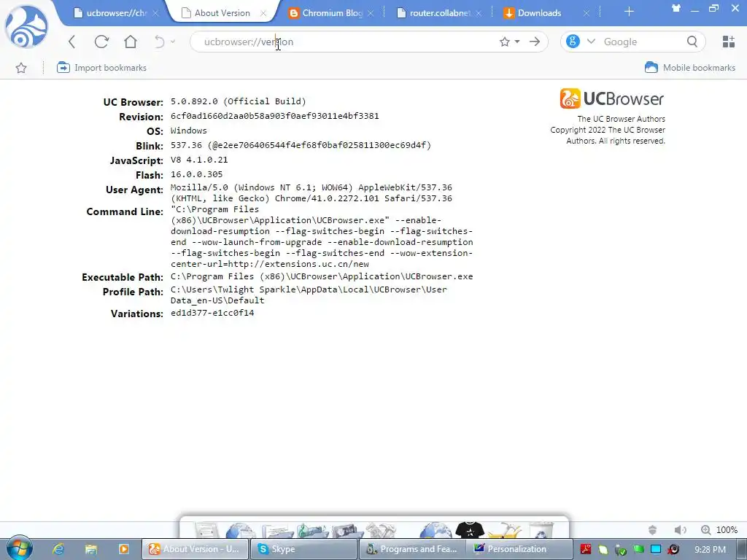The height and width of the screenshot is (560, 747).
Task: Click the bookmarks bar star icon
Action: click(x=21, y=68)
